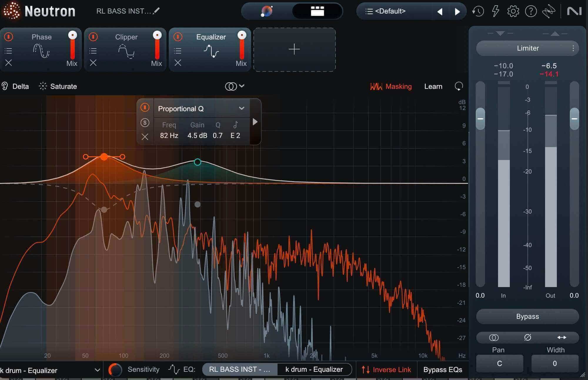Click the Native Instruments NI logo
The height and width of the screenshot is (380, 588).
click(574, 11)
